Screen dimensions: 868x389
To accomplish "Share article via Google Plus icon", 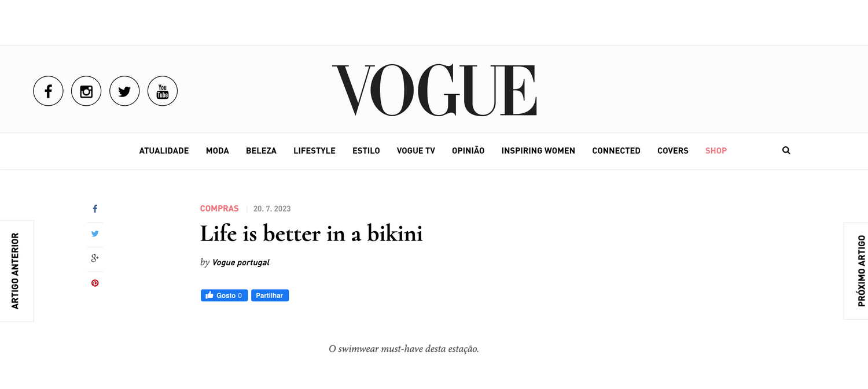I will pyautogui.click(x=95, y=258).
